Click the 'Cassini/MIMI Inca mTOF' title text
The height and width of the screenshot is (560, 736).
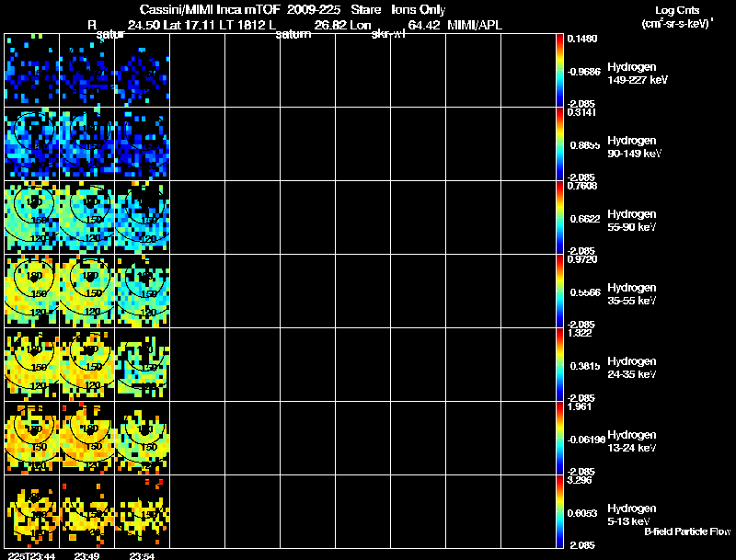[210, 9]
